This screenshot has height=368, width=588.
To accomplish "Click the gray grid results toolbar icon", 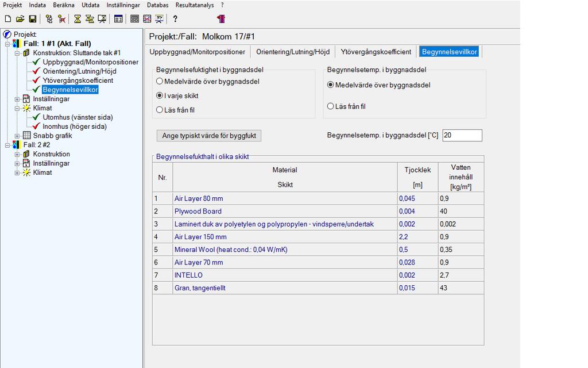I will coord(134,19).
